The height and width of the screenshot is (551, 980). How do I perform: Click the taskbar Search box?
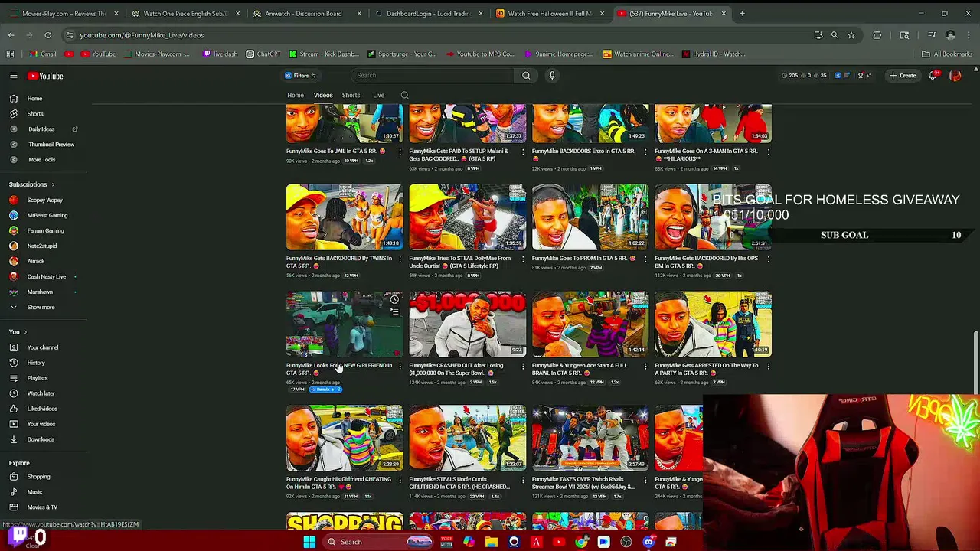coord(378,542)
